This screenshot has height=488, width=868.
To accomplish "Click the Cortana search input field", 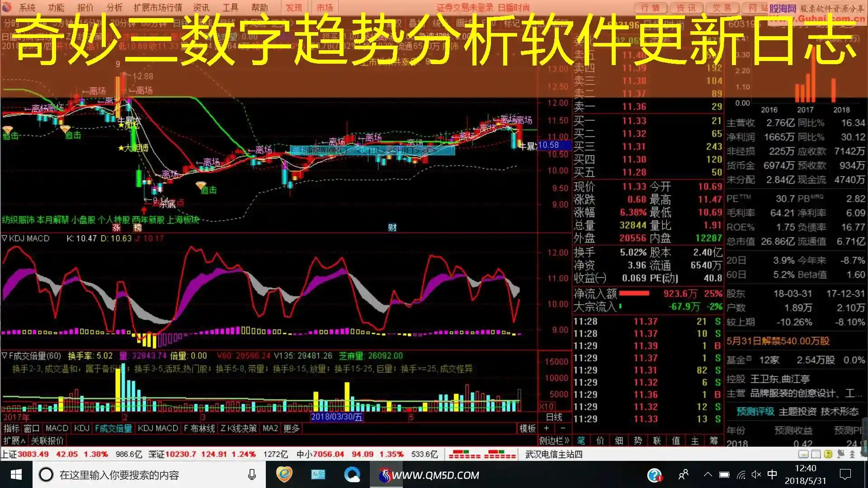I will coord(149,475).
